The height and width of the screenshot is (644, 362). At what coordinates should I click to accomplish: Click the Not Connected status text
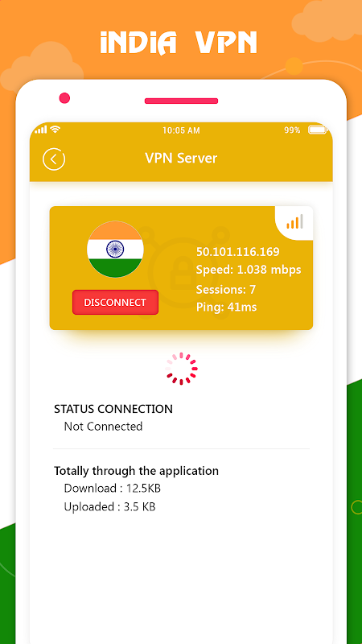coord(103,427)
